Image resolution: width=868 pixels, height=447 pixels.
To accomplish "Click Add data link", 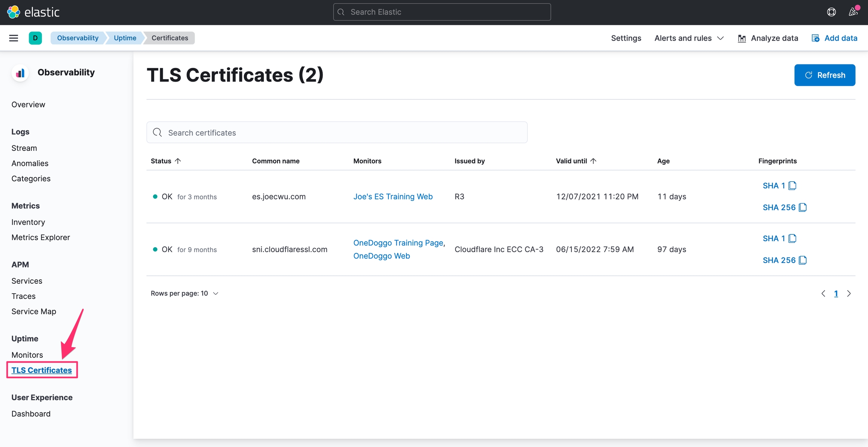I will pos(834,38).
